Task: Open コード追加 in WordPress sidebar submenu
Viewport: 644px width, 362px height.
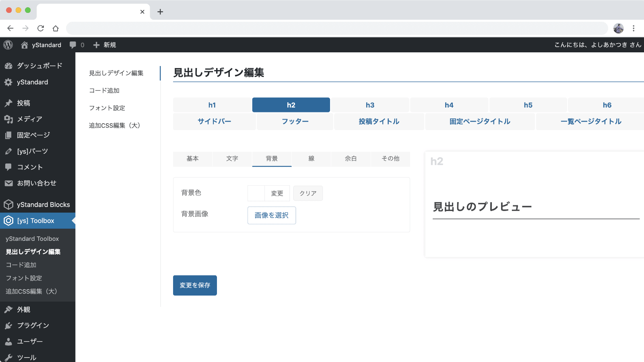Action: 21,265
